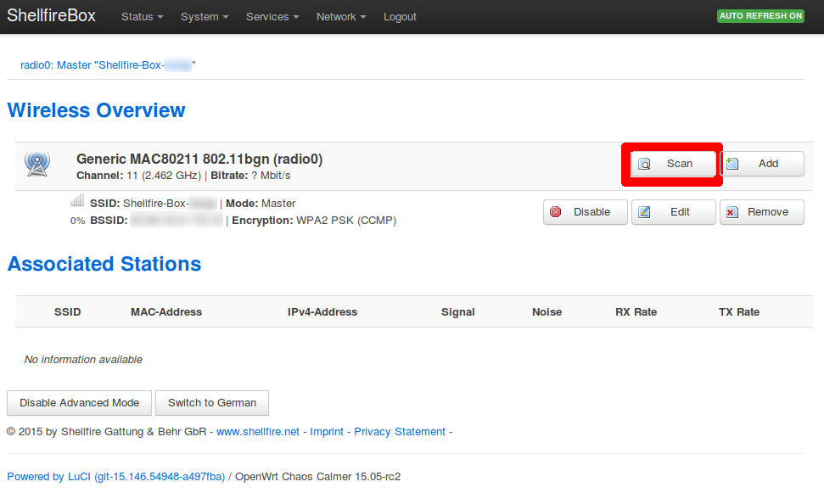Viewport: 824px width, 504px height.
Task: Scan for wireless networks on radio0
Action: [x=673, y=164]
